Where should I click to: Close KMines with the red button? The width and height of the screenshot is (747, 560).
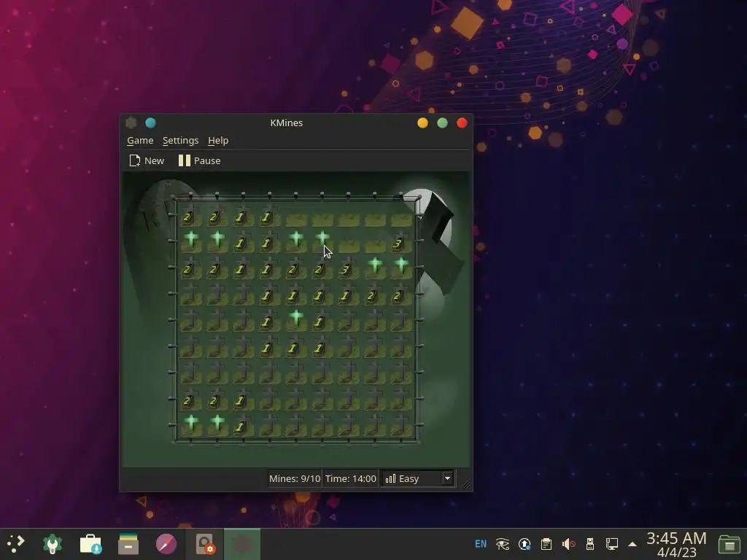(462, 122)
